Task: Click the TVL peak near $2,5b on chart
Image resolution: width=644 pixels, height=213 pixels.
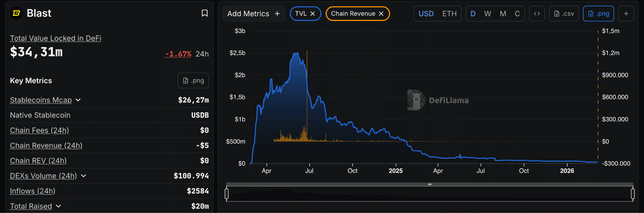Action: tap(296, 53)
